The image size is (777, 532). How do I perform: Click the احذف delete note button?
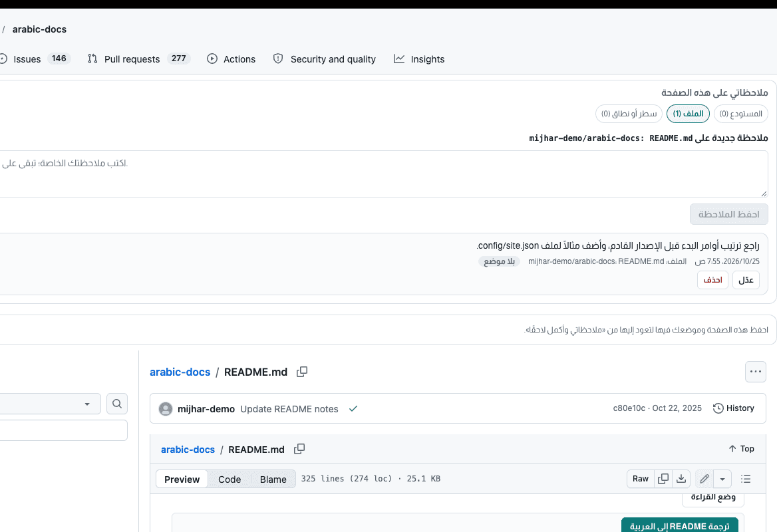click(x=712, y=280)
